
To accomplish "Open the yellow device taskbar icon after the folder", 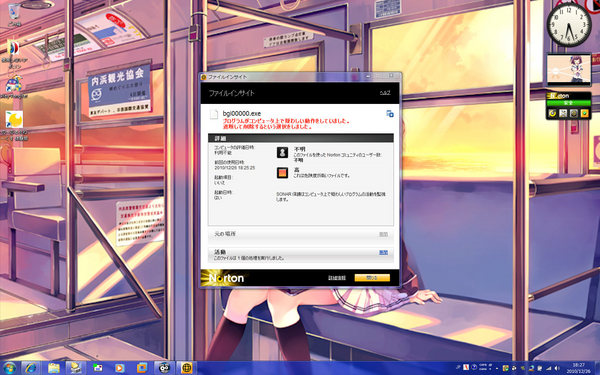I will point(75,368).
